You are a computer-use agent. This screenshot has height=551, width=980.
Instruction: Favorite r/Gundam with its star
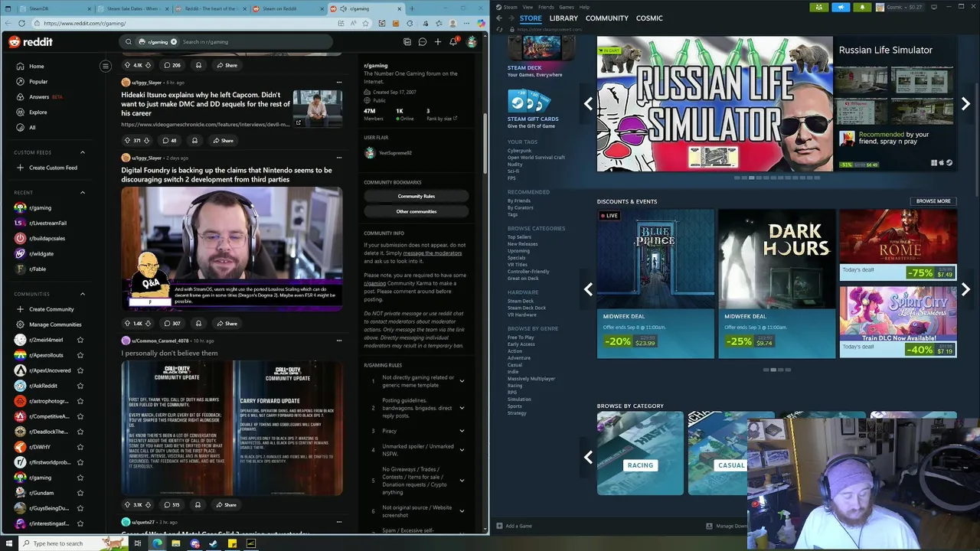click(80, 493)
